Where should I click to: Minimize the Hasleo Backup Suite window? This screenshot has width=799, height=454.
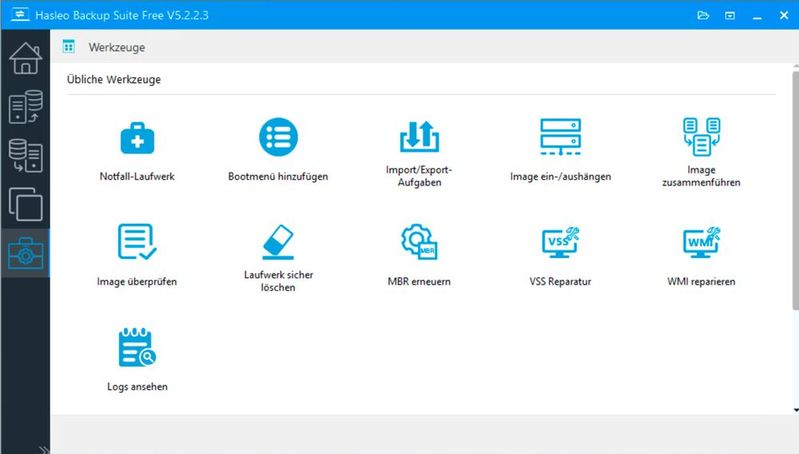point(757,16)
